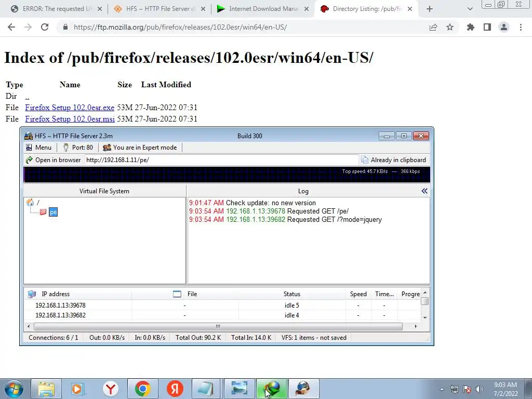
Task: Click 'VFS: 1 items - not saved' status entry
Action: [x=314, y=338]
